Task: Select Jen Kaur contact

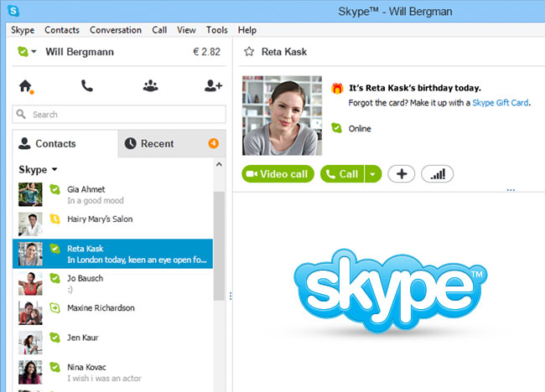Action: pos(113,343)
